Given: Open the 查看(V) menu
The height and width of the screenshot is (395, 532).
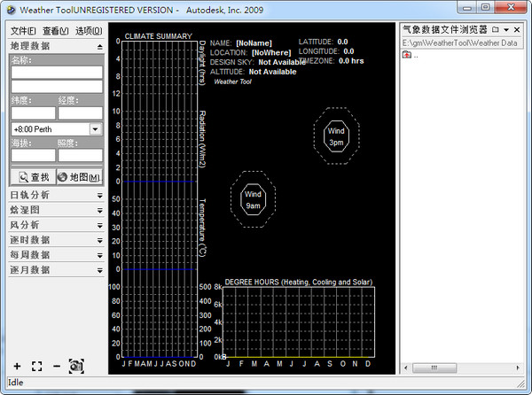Looking at the screenshot, I should click(x=56, y=31).
